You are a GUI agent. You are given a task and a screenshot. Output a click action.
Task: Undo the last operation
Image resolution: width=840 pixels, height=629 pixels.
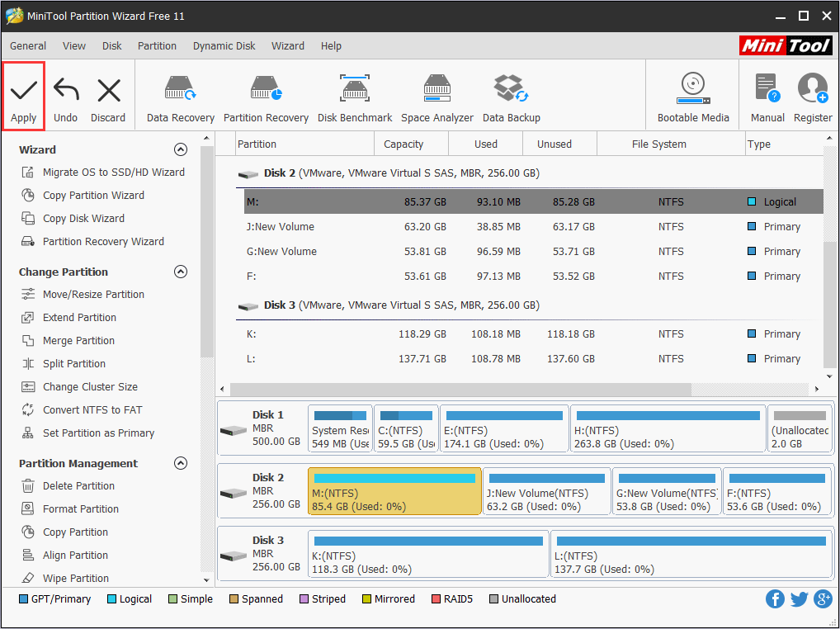click(65, 100)
